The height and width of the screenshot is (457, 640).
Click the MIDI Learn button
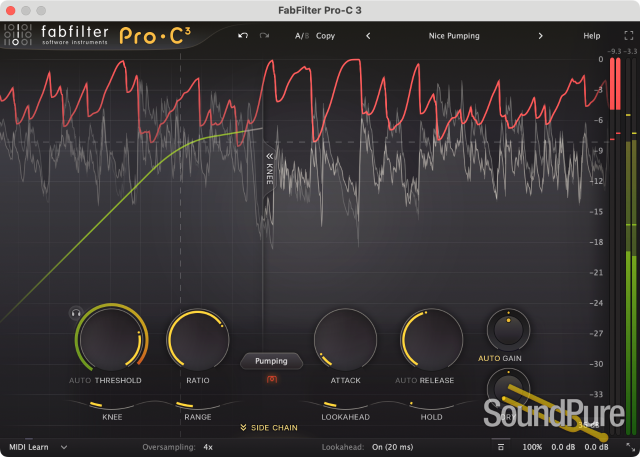click(29, 447)
